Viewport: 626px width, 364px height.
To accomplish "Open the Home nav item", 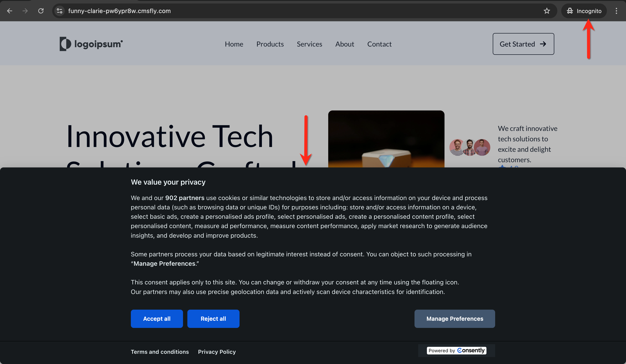I will [234, 44].
